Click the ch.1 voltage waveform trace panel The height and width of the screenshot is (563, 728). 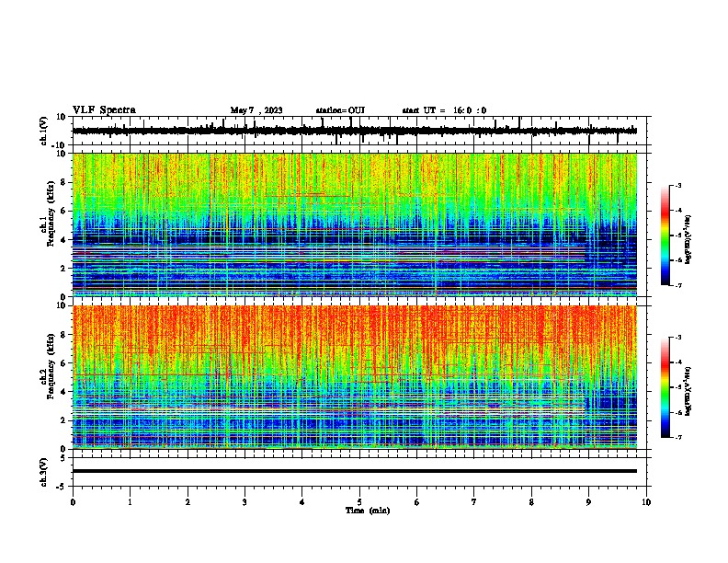tap(359, 131)
